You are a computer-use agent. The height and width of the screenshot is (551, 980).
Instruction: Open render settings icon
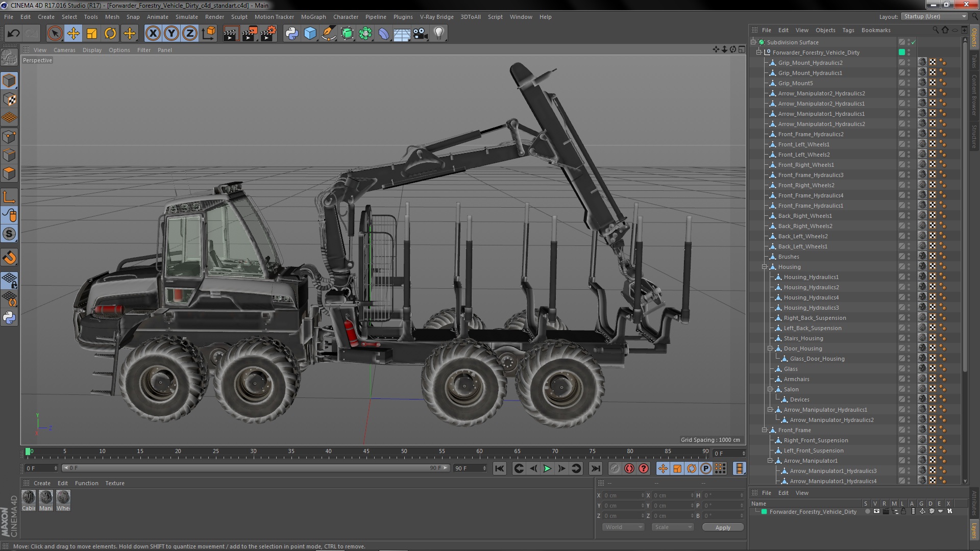pos(268,34)
